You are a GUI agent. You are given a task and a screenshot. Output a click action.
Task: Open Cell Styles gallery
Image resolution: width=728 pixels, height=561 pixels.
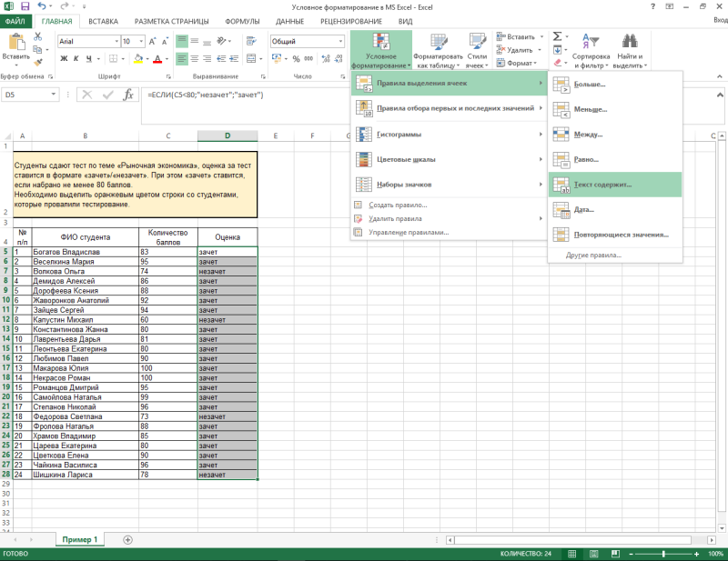click(477, 50)
